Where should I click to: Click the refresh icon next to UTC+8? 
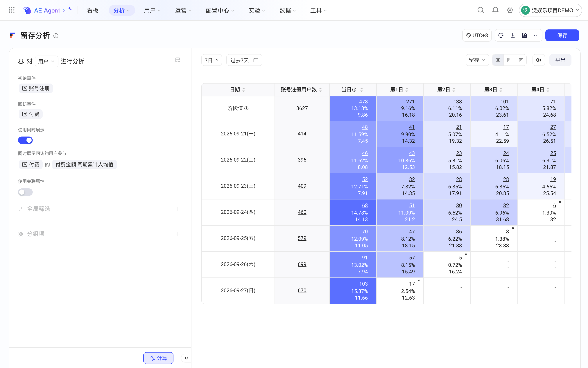(501, 36)
